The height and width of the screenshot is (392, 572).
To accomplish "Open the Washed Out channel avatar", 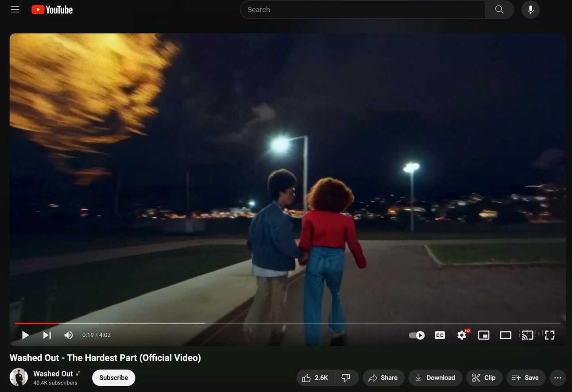I will [x=19, y=377].
